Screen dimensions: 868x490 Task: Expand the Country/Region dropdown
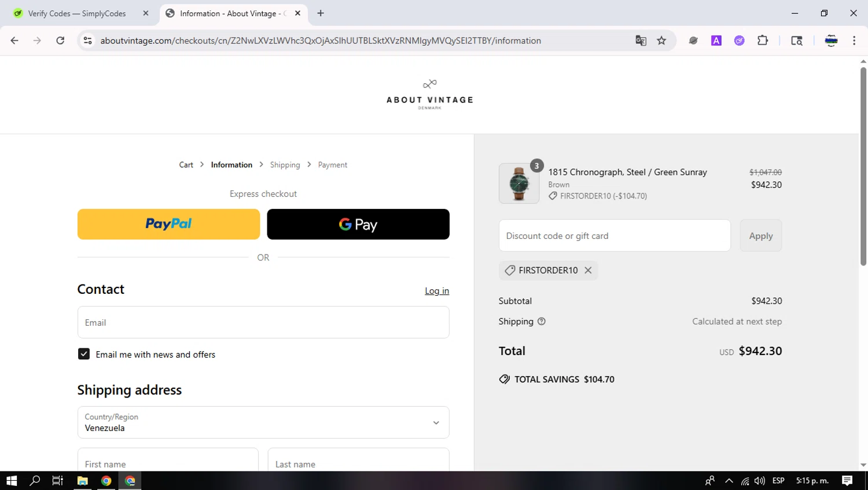263,422
